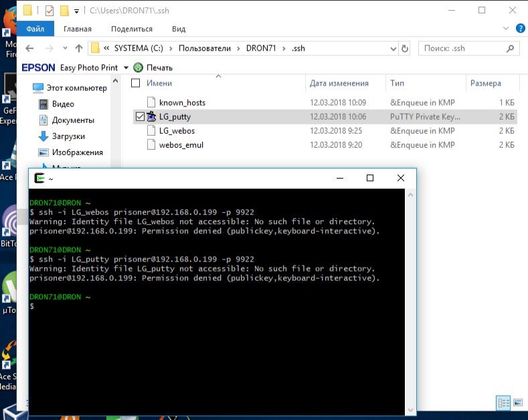The width and height of the screenshot is (528, 420).
Task: Open the Easy Photo Print dropdown arrow
Action: tap(126, 68)
